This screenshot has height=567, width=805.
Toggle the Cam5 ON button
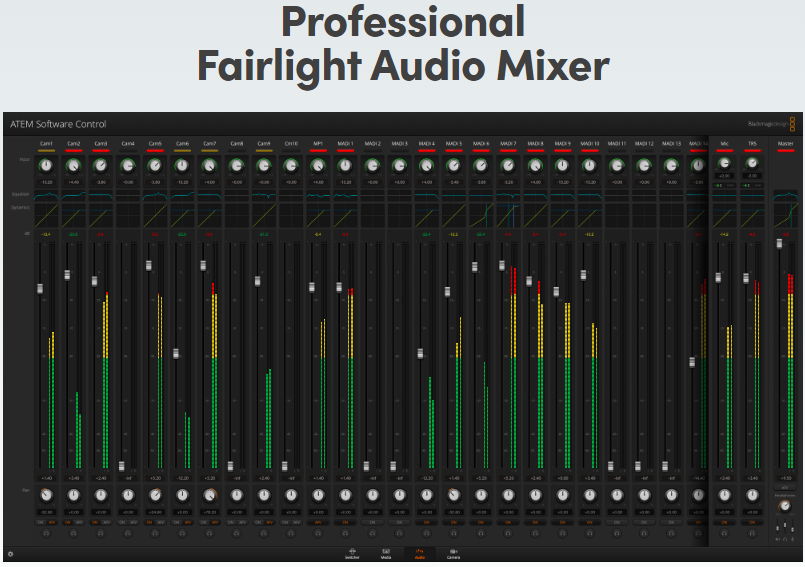point(149,522)
